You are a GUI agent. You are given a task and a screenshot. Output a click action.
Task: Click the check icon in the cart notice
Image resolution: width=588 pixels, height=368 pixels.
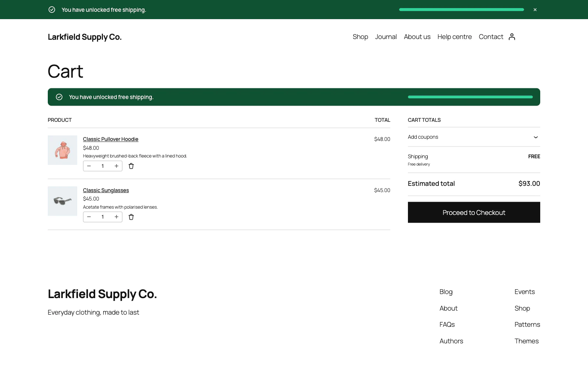click(59, 97)
